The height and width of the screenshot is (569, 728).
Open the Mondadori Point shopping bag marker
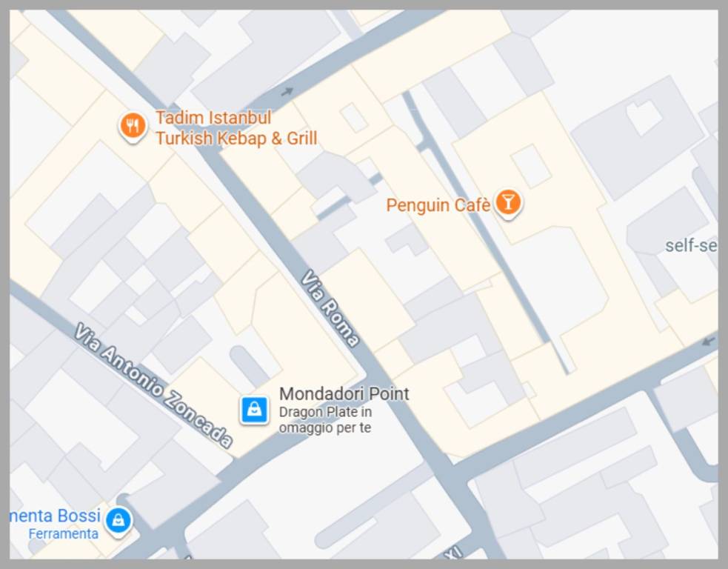click(x=254, y=410)
